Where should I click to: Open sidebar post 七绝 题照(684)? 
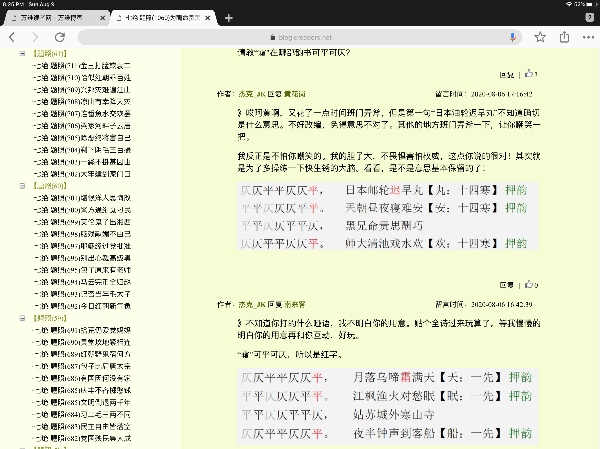(82, 415)
